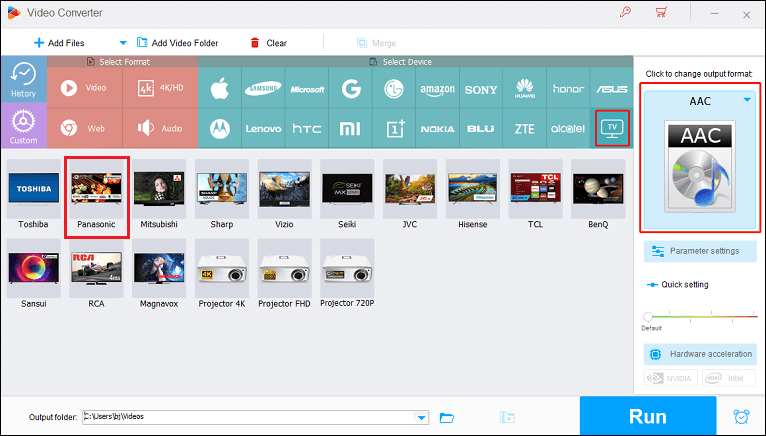
Task: Choose the HTC device brand
Action: (x=307, y=129)
